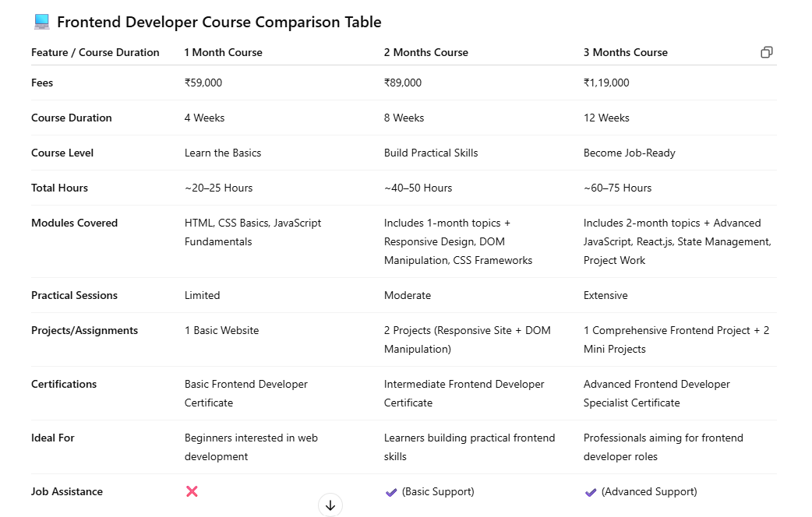Click the checkmark beside Advanced Support
The height and width of the screenshot is (517, 812).
click(x=591, y=492)
